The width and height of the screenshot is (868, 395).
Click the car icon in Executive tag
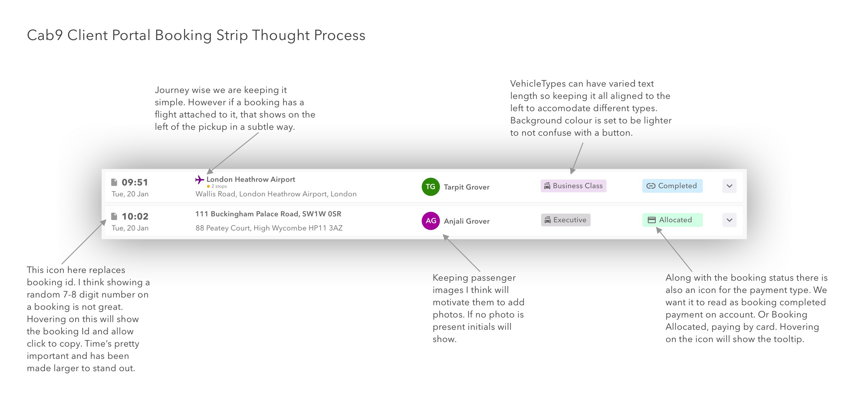pos(548,220)
